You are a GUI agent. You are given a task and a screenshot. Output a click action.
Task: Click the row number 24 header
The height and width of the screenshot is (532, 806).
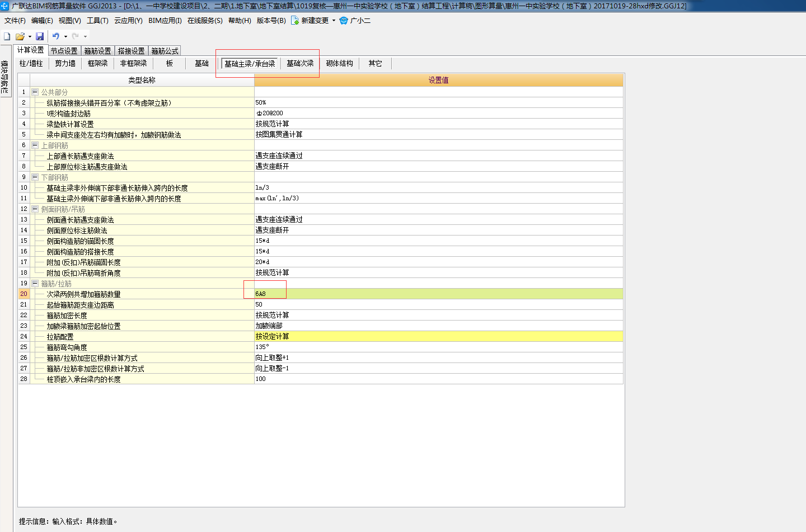(x=24, y=336)
